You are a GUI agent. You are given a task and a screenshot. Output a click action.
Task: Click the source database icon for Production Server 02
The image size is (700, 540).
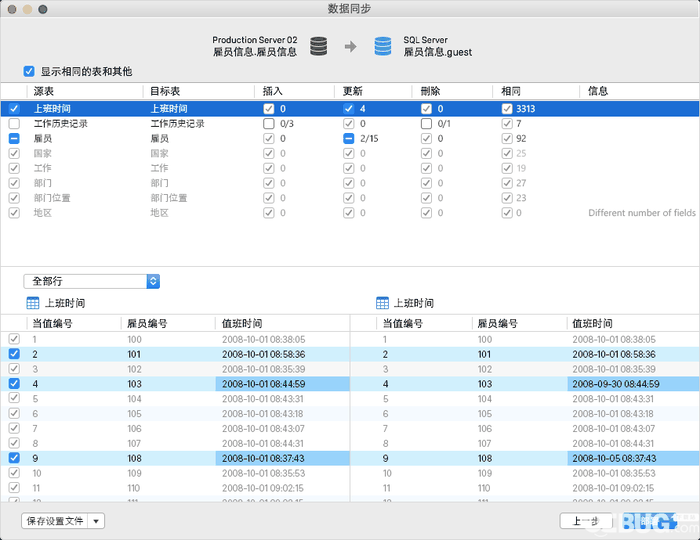click(x=318, y=46)
